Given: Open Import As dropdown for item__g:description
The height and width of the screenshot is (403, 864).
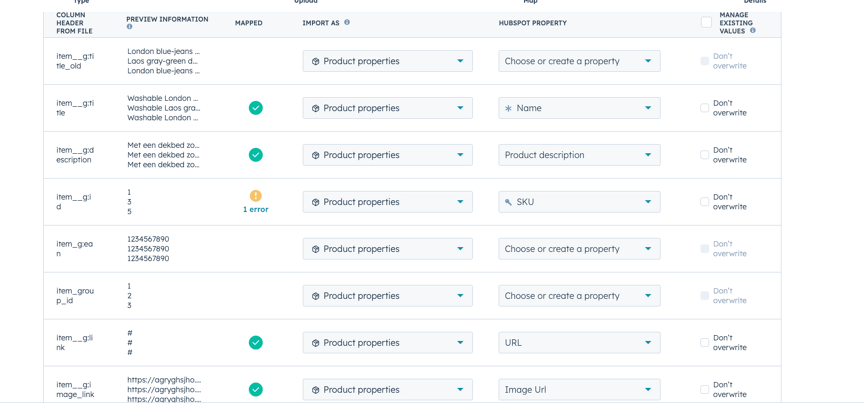Looking at the screenshot, I should pyautogui.click(x=387, y=155).
